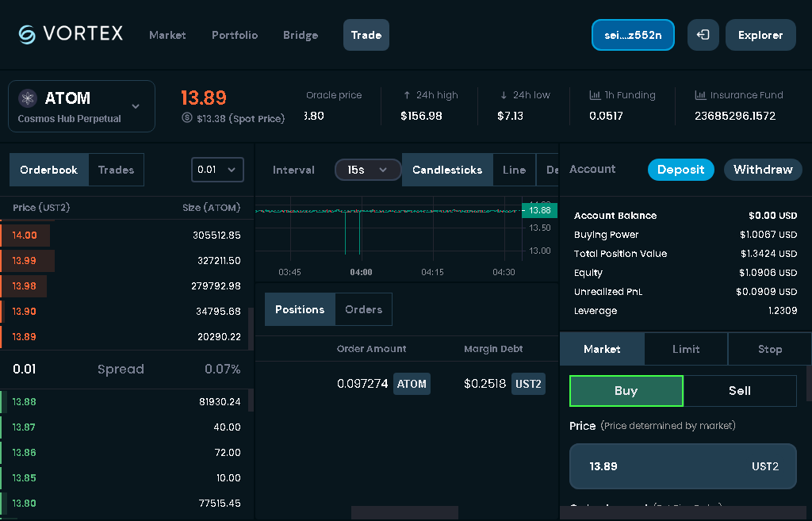Screen dimensions: 812x521
Task: Open the Market page
Action: pyautogui.click(x=167, y=35)
